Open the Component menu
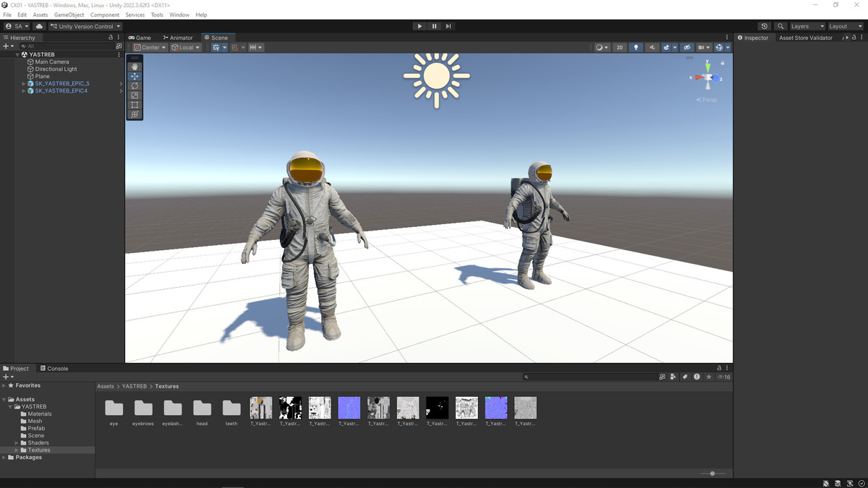This screenshot has height=488, width=868. tap(105, 14)
